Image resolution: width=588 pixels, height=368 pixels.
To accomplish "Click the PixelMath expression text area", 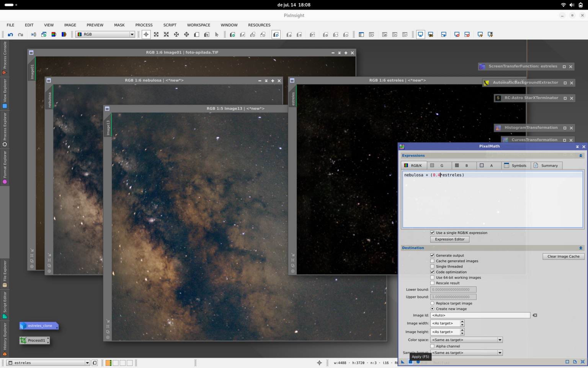I will point(492,199).
